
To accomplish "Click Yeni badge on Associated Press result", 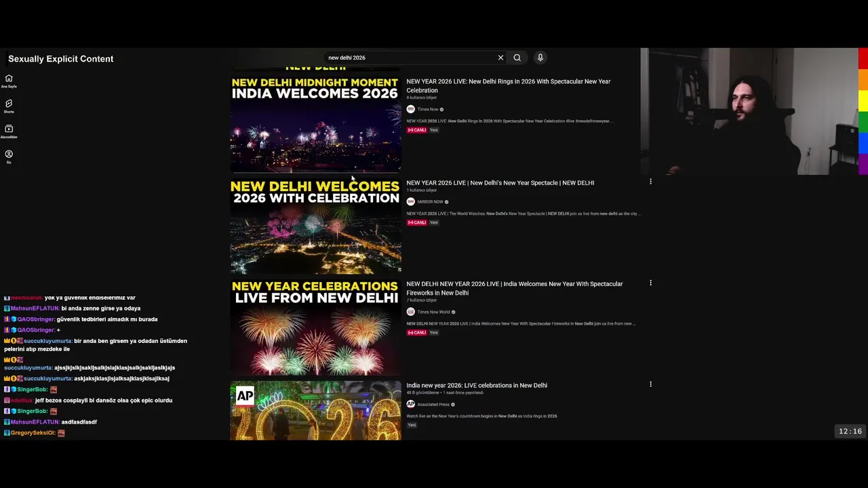I will pyautogui.click(x=412, y=425).
